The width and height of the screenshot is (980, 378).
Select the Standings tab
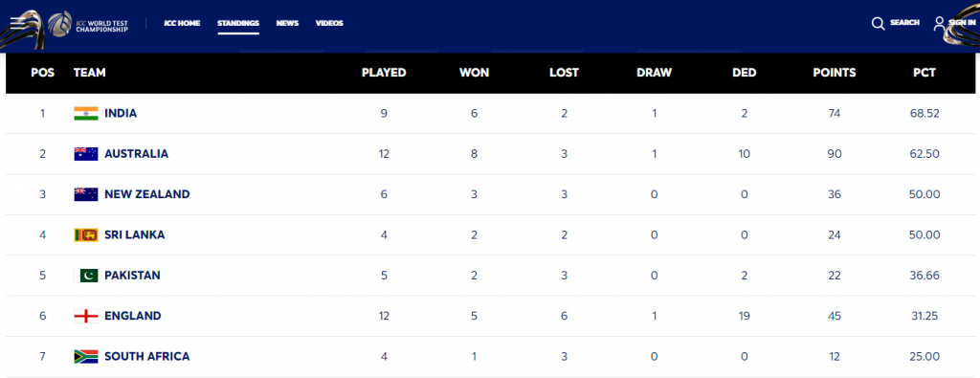[238, 23]
